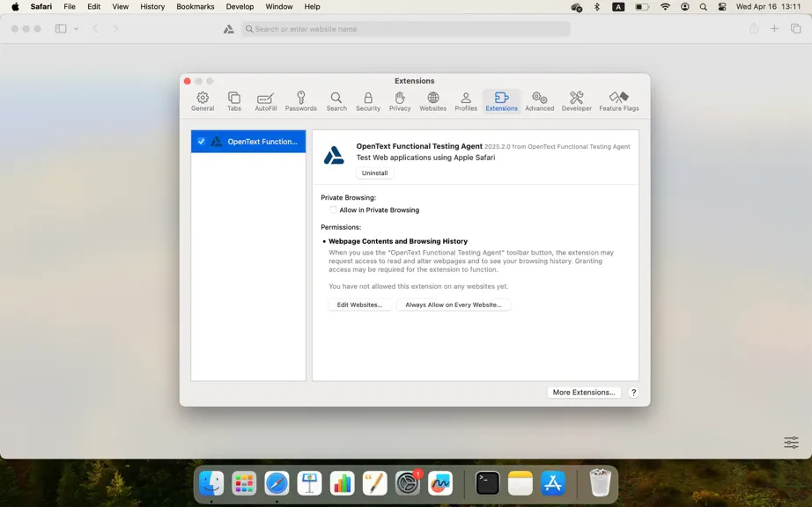Viewport: 812px width, 507px height.
Task: Open Keynote from the Dock
Action: click(x=309, y=483)
